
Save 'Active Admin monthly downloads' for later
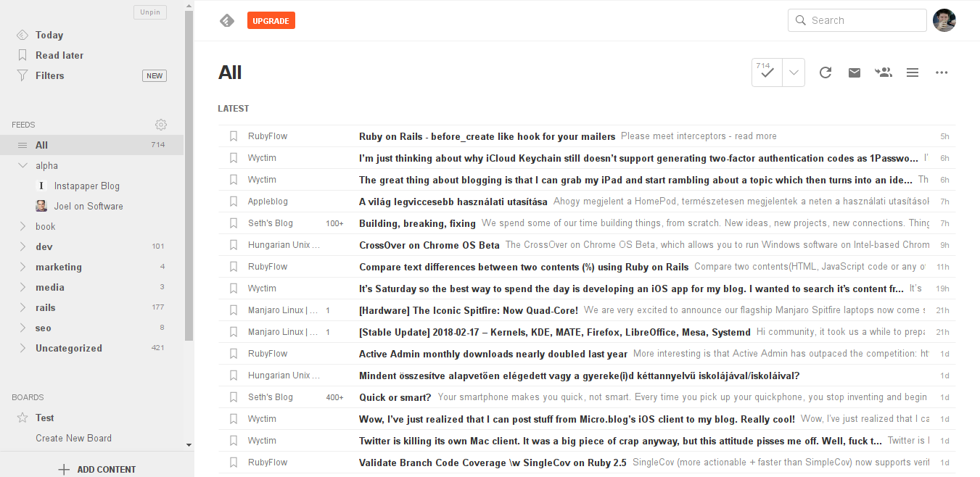coord(234,354)
